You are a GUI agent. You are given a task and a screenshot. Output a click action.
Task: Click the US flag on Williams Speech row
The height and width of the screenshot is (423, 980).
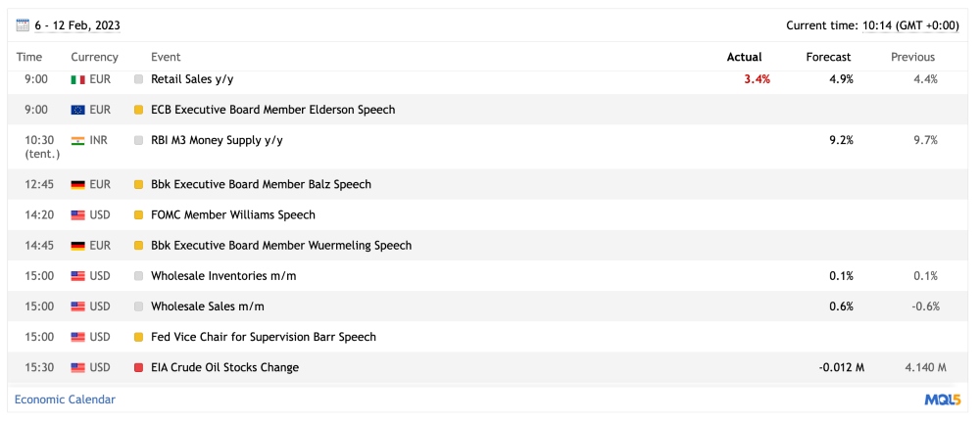[78, 214]
